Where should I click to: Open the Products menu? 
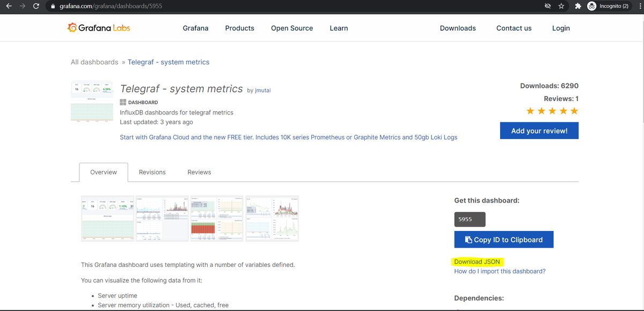(239, 28)
